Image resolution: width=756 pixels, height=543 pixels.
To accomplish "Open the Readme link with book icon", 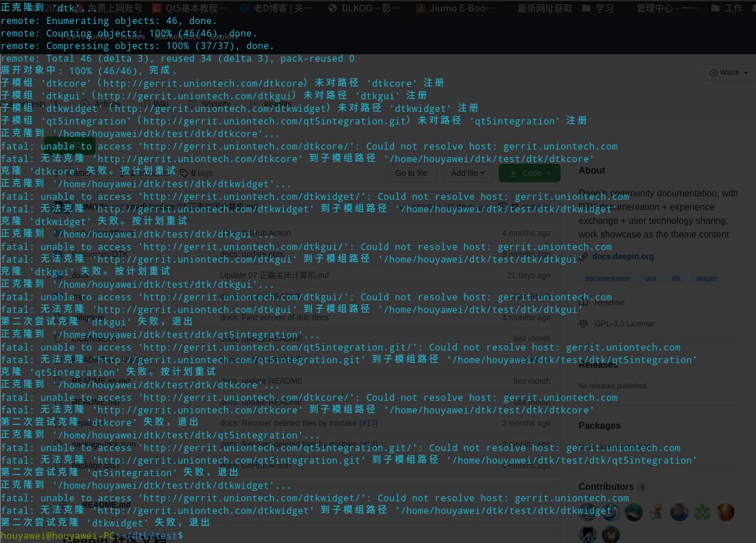I will (602, 303).
